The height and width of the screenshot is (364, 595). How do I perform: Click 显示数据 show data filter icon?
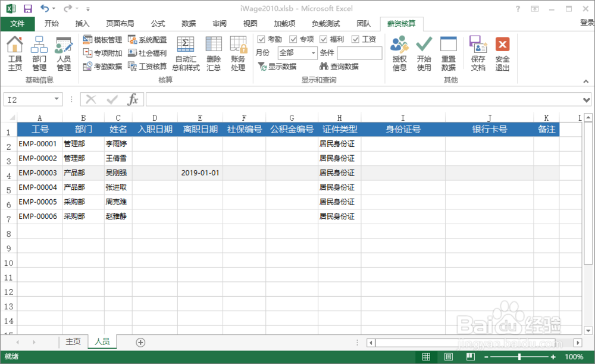pyautogui.click(x=277, y=67)
